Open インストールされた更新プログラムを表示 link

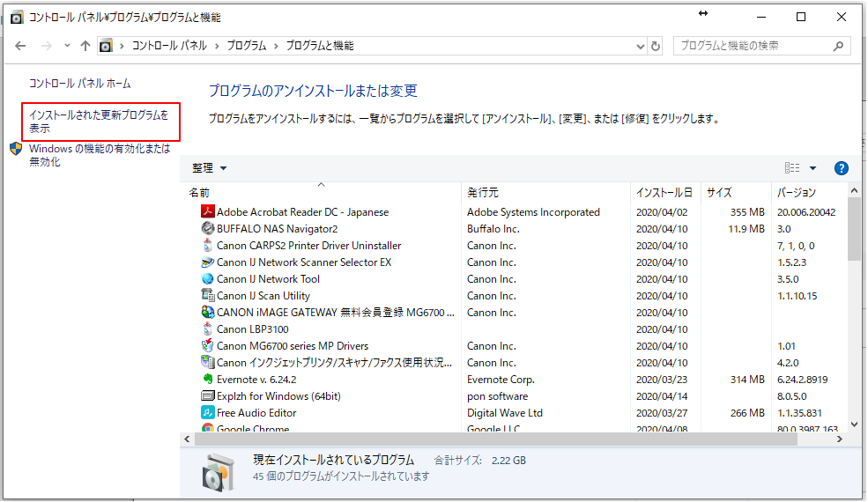[99, 122]
